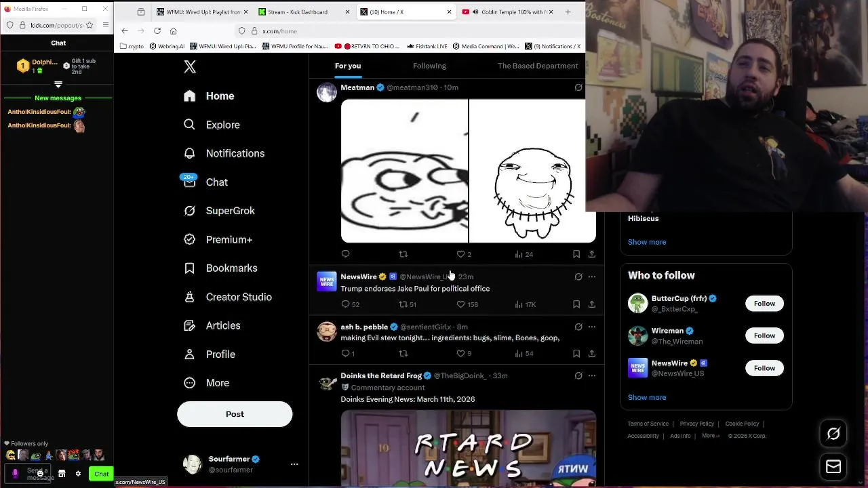
Task: Bookmark the NewsWire post
Action: click(x=576, y=304)
